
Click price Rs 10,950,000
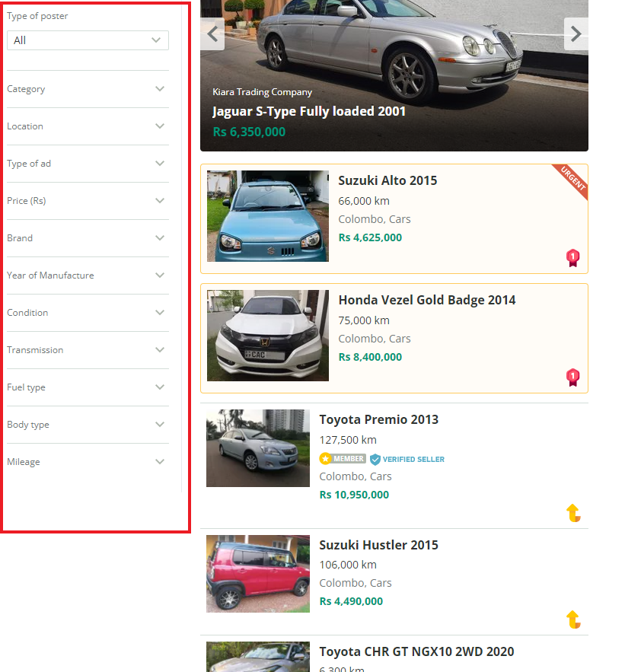354,495
